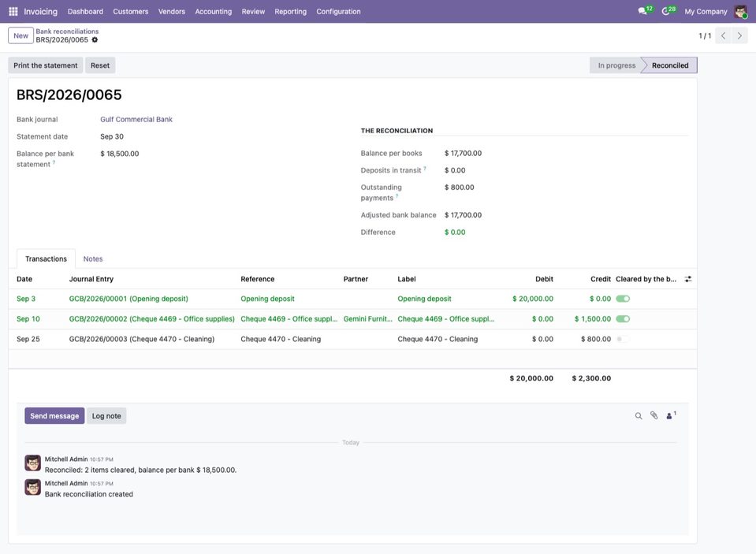Go to previous record arrow
This screenshot has width=756, height=554.
723,35
